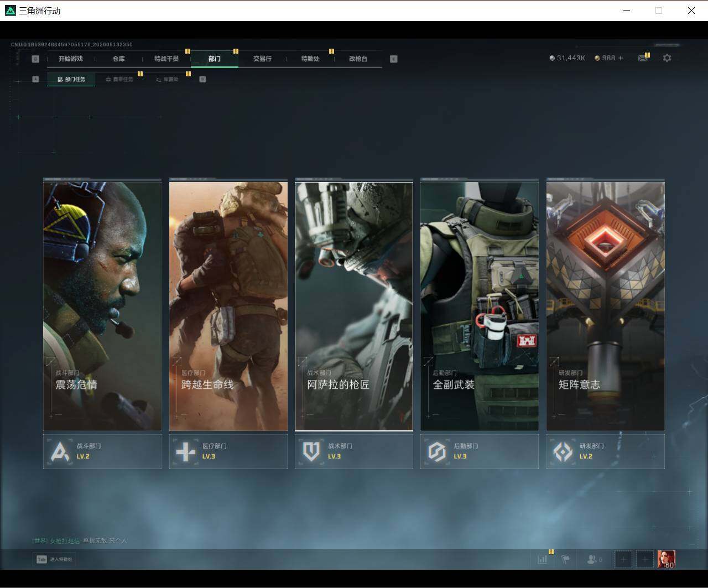Select the 部门 tab
Screen dimensions: 708x588
pyautogui.click(x=215, y=59)
